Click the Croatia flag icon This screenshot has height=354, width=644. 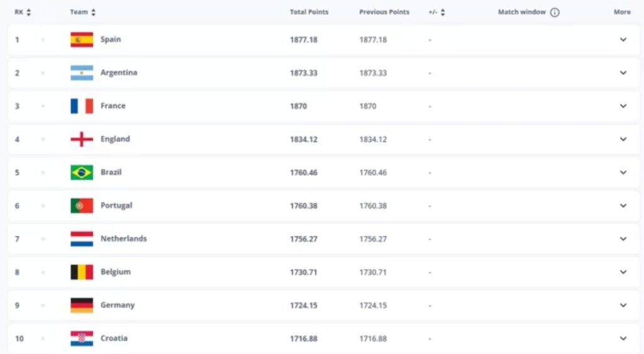tap(82, 338)
